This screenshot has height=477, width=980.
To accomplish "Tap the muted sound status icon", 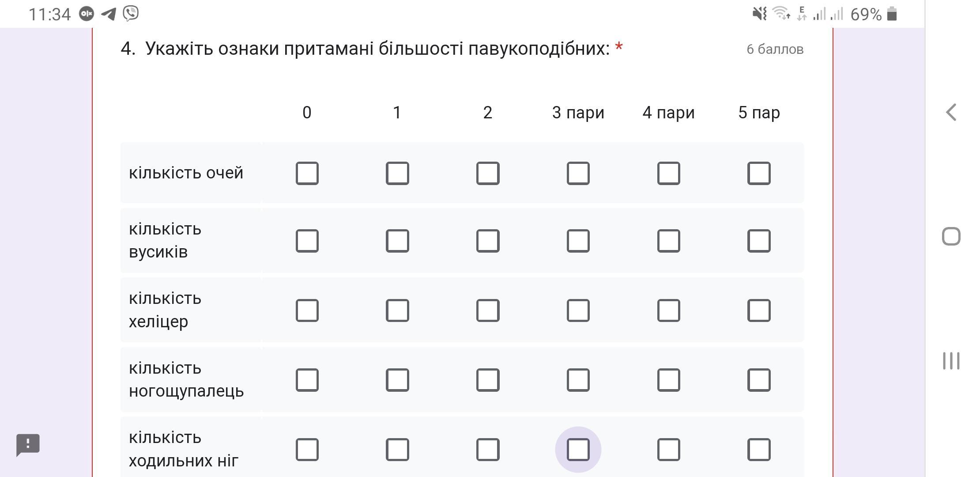I will pyautogui.click(x=760, y=14).
